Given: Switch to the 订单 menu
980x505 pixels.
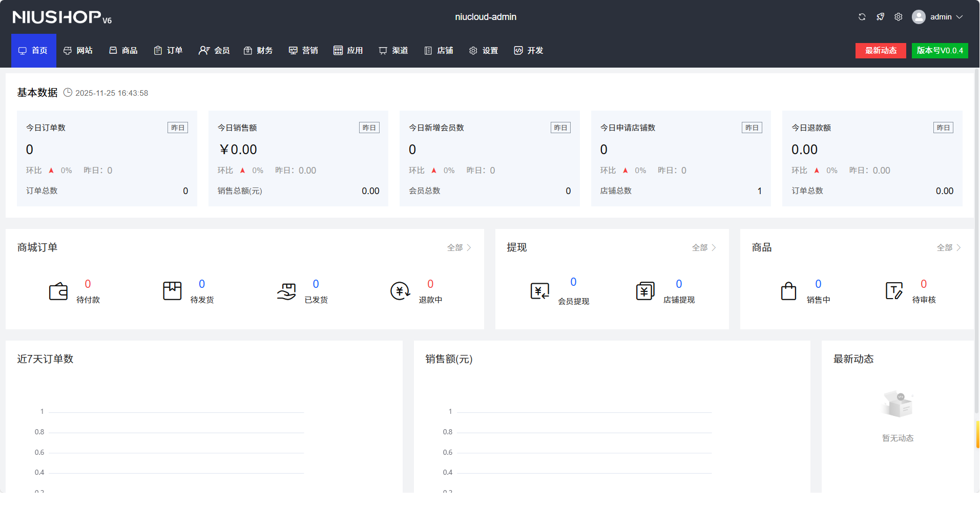Looking at the screenshot, I should tap(169, 50).
